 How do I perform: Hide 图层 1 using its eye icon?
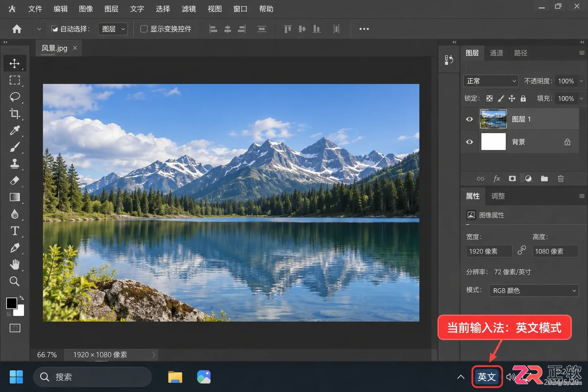click(470, 119)
